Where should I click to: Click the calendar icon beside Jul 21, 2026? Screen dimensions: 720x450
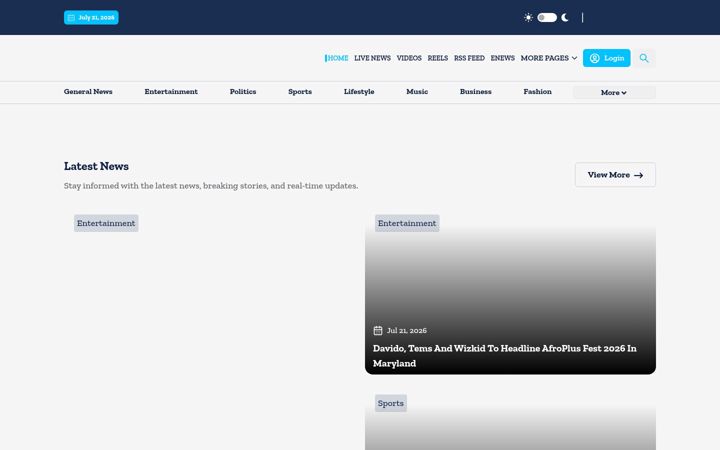click(378, 330)
